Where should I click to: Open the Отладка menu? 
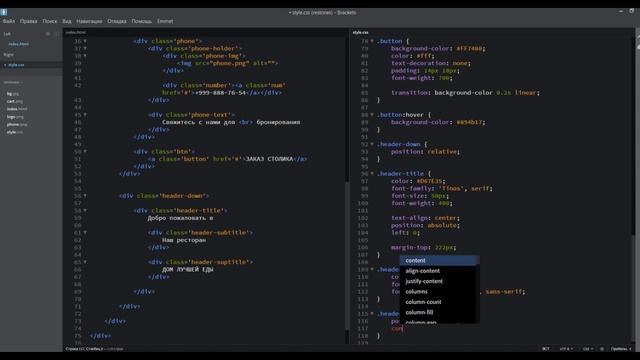(x=117, y=21)
